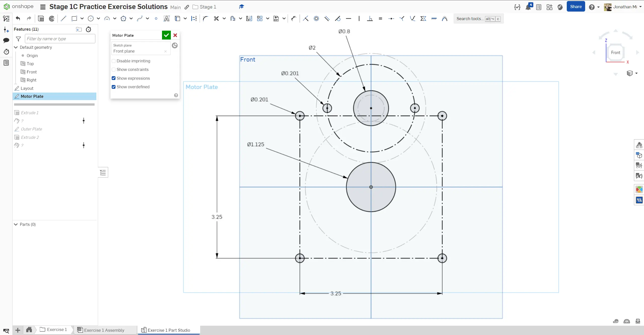Viewport: 644px width, 335px height.
Task: Click the Filter by name field
Action: (x=60, y=39)
